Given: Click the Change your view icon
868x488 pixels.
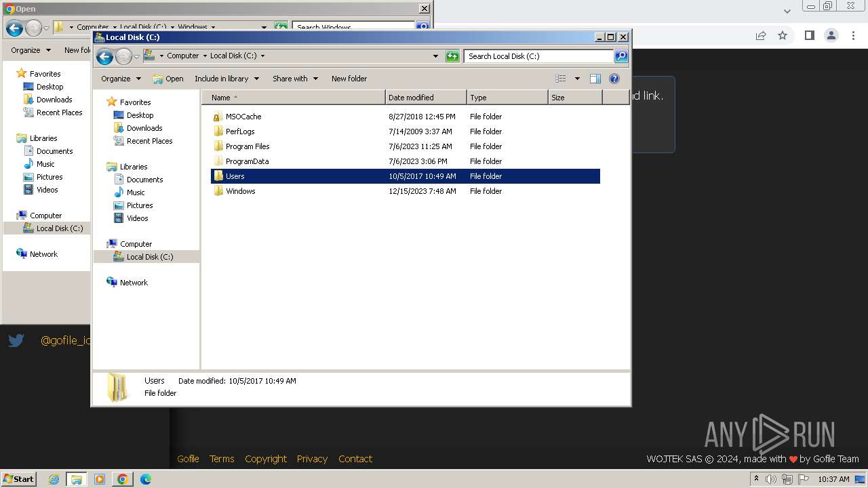Looking at the screenshot, I should tap(560, 79).
